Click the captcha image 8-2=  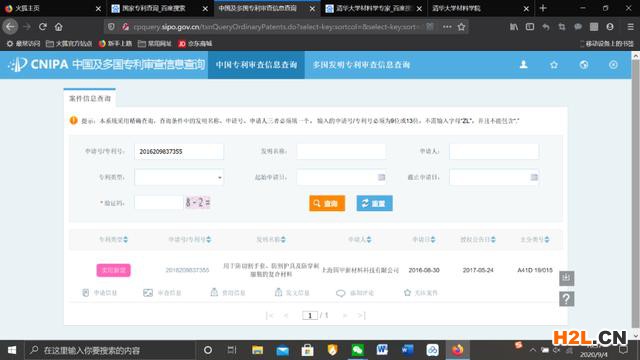(x=198, y=202)
